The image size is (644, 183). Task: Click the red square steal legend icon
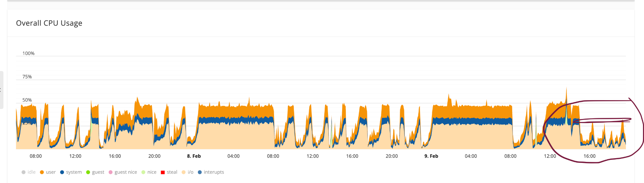coord(163,172)
